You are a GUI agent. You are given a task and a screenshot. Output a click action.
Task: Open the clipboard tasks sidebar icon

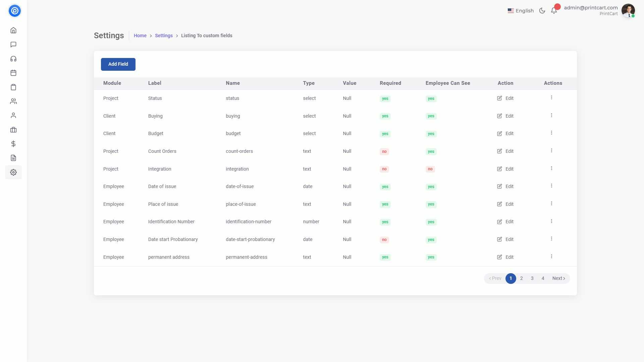tap(13, 87)
